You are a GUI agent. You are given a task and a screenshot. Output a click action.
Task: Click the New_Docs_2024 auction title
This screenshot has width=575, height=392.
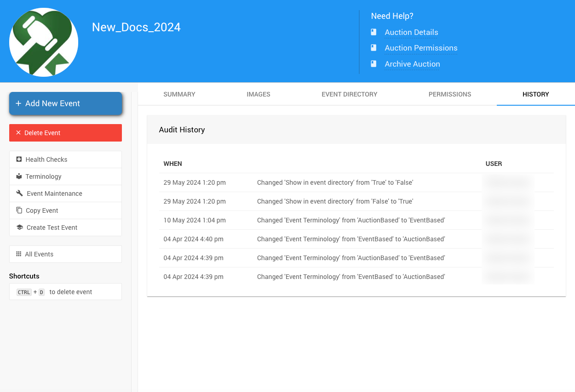point(136,27)
